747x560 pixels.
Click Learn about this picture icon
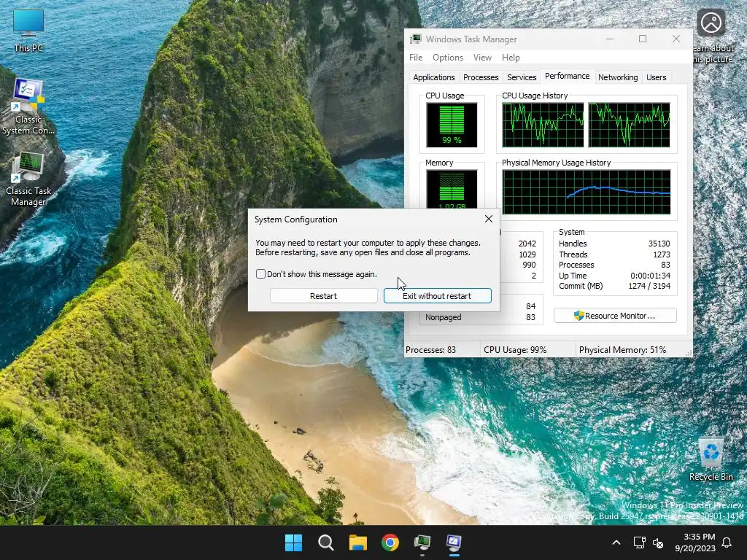coord(711,23)
